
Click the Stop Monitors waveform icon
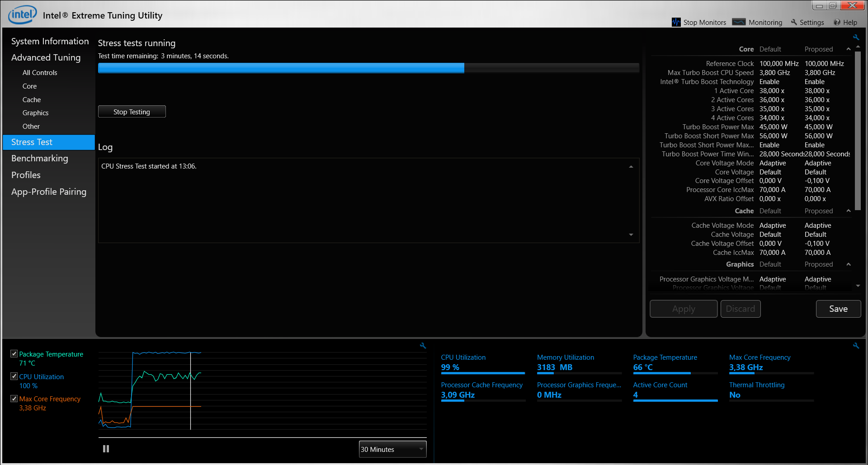pos(676,22)
